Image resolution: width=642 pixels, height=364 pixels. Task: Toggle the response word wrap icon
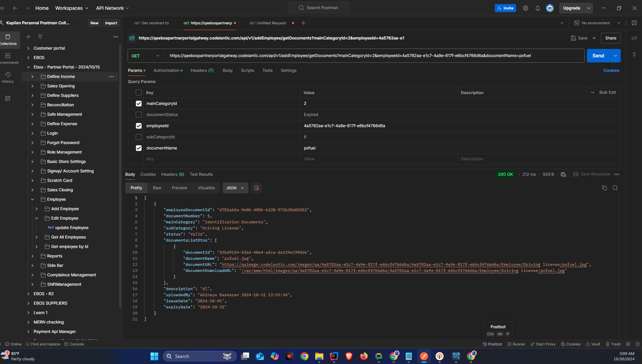coord(257,188)
